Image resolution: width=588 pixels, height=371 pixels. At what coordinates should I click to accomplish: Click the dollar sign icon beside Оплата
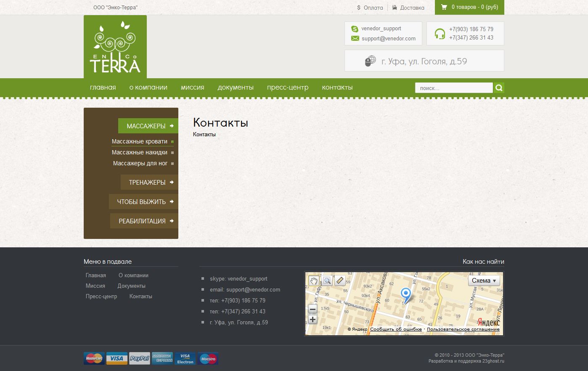coord(359,8)
